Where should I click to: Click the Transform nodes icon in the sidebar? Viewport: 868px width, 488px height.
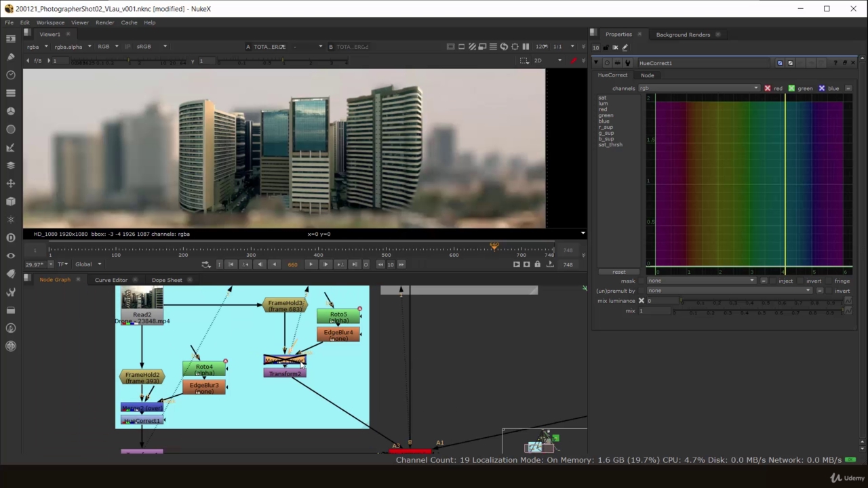pos(10,184)
